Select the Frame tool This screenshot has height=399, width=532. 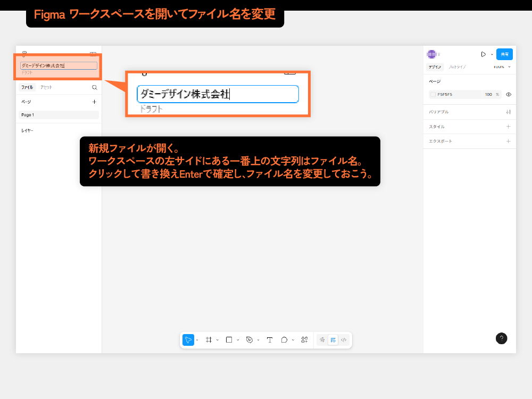(x=209, y=340)
